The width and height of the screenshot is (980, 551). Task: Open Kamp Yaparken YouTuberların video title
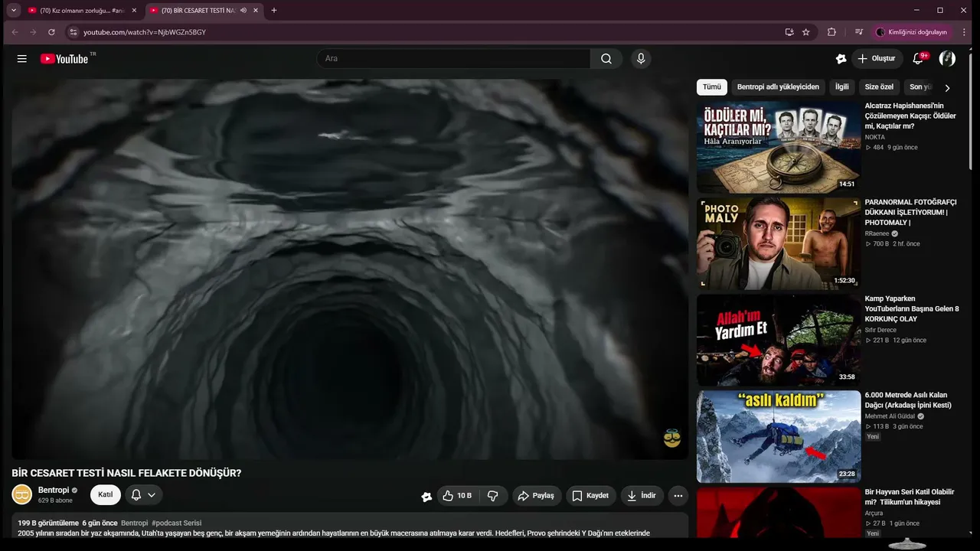point(912,308)
